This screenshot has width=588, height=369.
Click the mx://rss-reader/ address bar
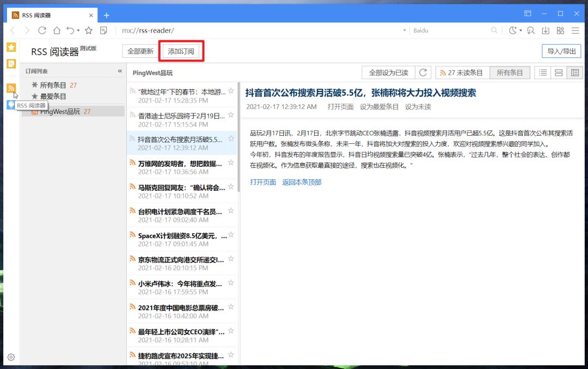tap(259, 31)
